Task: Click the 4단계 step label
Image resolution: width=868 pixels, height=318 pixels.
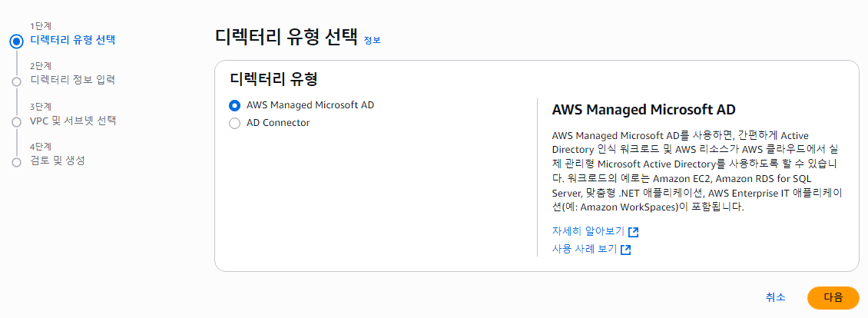Action: tap(41, 147)
